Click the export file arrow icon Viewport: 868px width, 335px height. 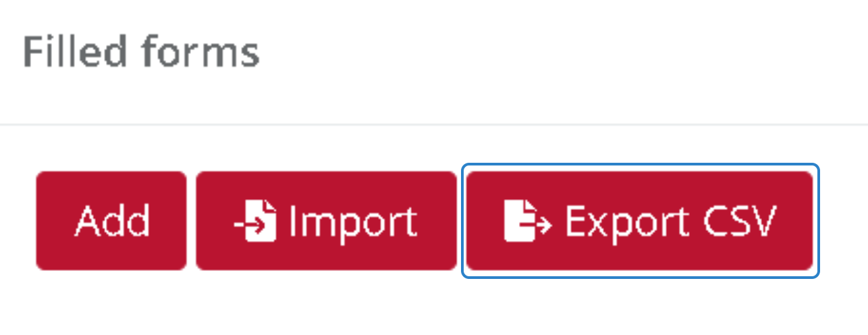click(528, 221)
